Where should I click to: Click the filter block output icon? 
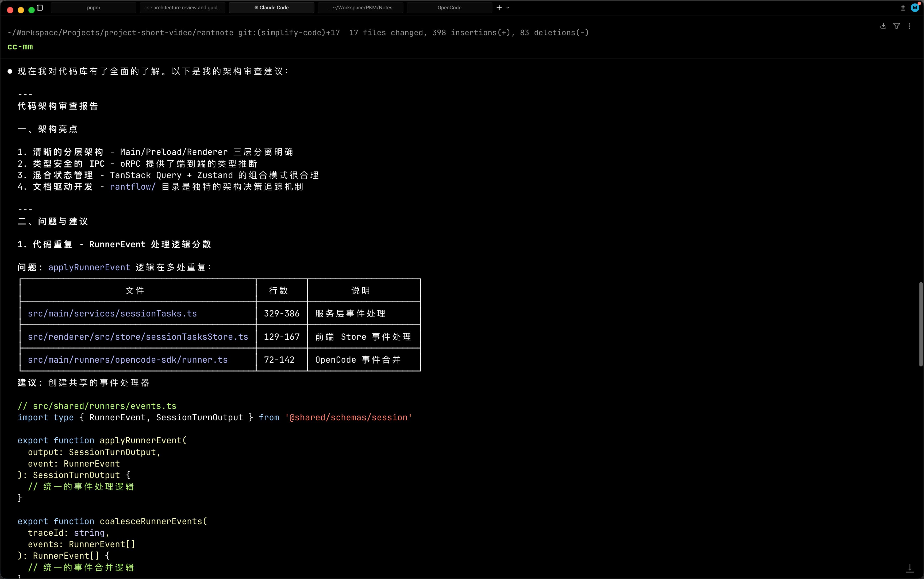coord(896,26)
